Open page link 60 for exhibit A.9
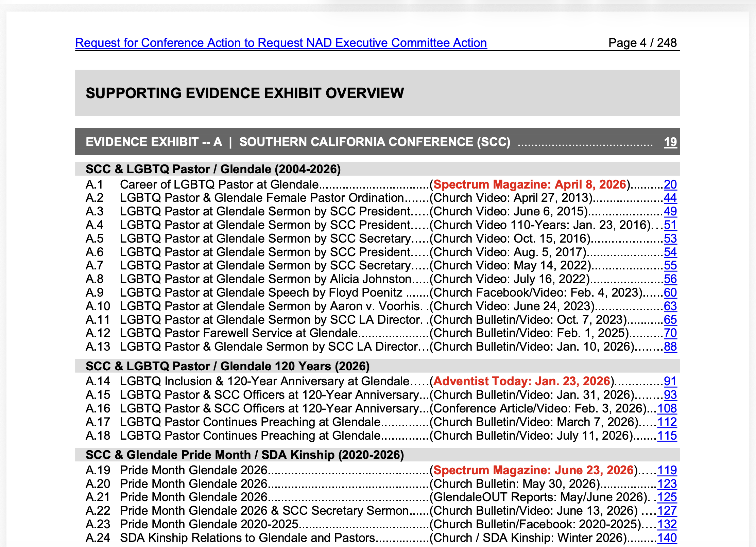 pos(670,293)
